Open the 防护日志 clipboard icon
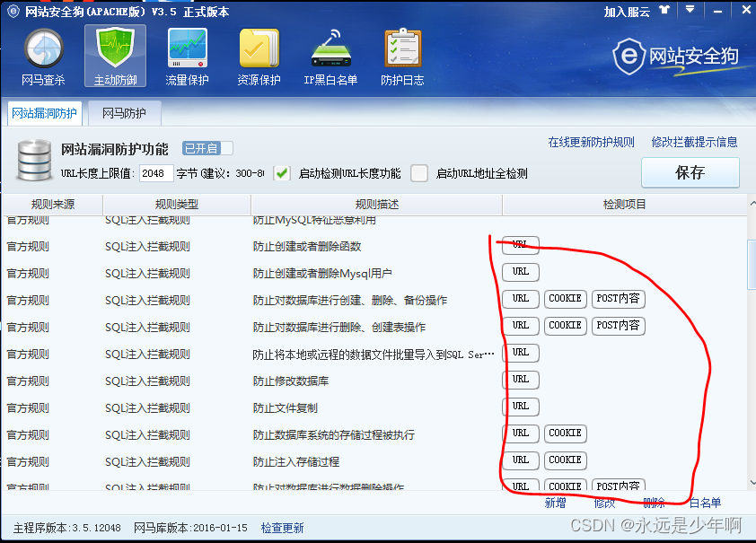Screen dimensions: 756x543 pyautogui.click(x=402, y=57)
